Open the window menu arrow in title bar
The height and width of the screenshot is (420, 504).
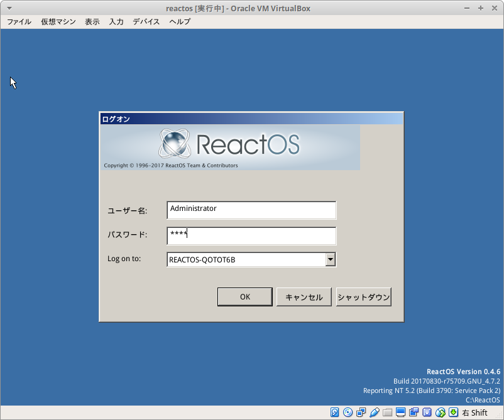coord(9,8)
